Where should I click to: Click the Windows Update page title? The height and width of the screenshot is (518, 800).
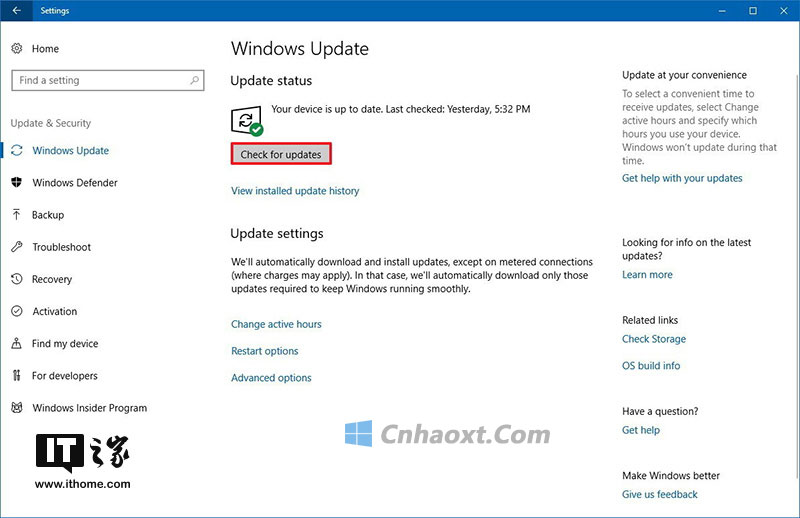tap(299, 48)
